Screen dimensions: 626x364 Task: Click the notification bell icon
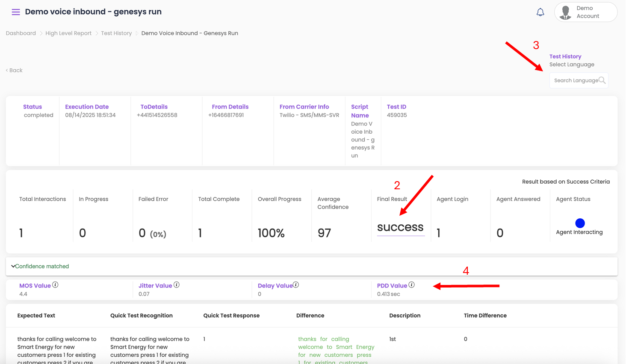tap(540, 12)
